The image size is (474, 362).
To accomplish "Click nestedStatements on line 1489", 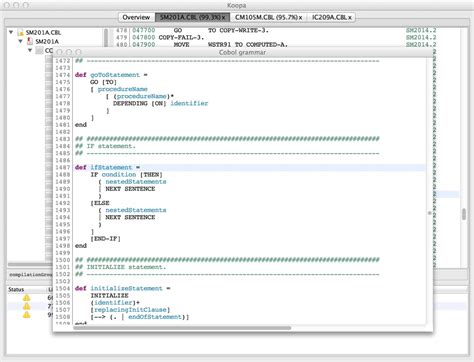I will click(x=136, y=182).
